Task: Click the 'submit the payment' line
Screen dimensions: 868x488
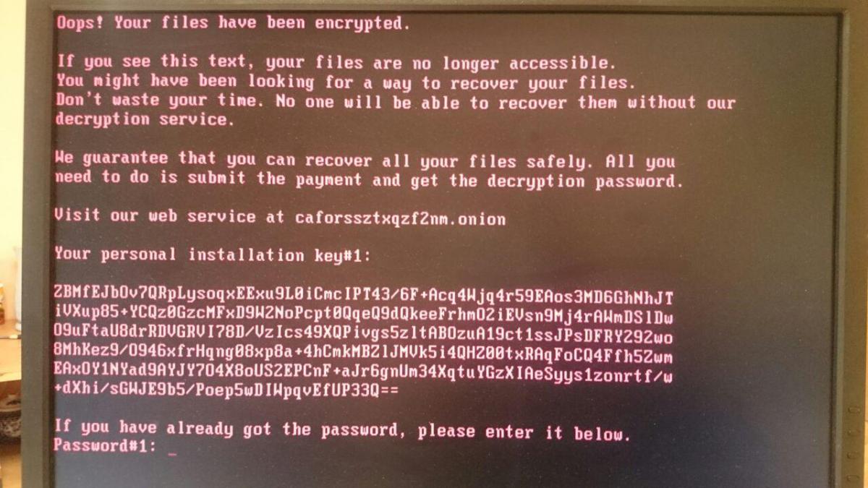Action: pos(368,179)
